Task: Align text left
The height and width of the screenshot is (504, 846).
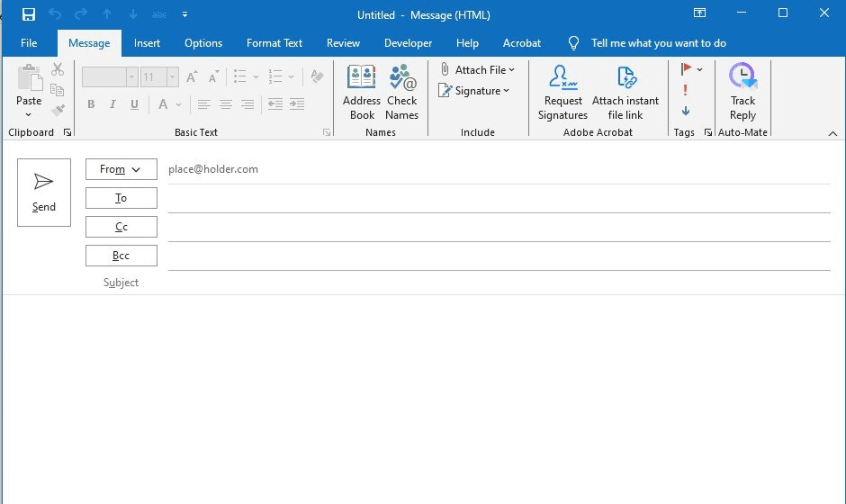Action: pos(203,104)
